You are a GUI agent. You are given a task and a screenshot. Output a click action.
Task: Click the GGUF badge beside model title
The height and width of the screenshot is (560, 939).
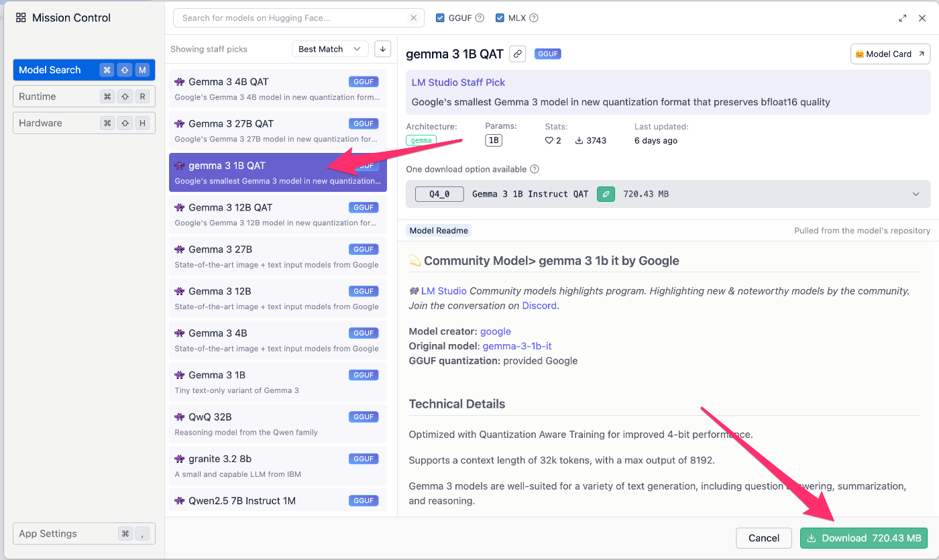click(x=548, y=54)
